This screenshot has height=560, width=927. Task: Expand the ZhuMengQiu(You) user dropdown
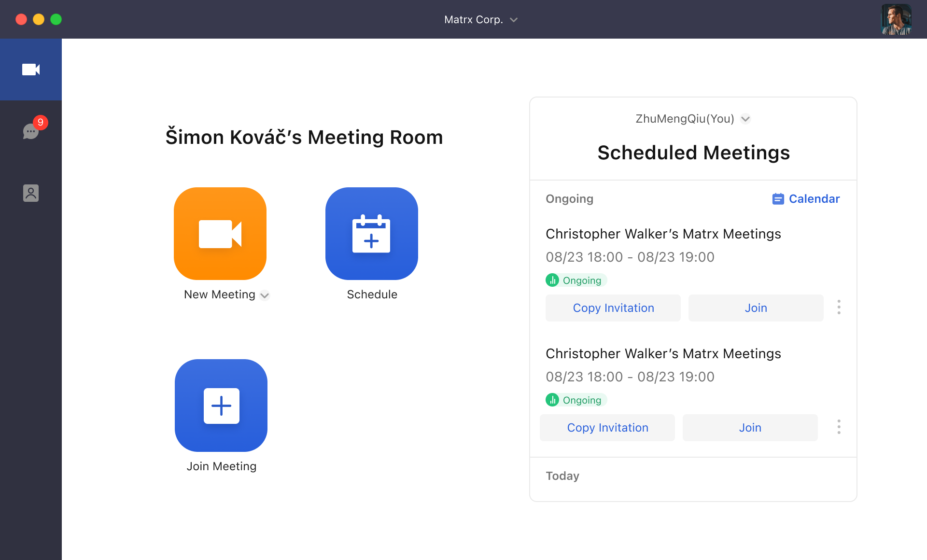click(745, 119)
